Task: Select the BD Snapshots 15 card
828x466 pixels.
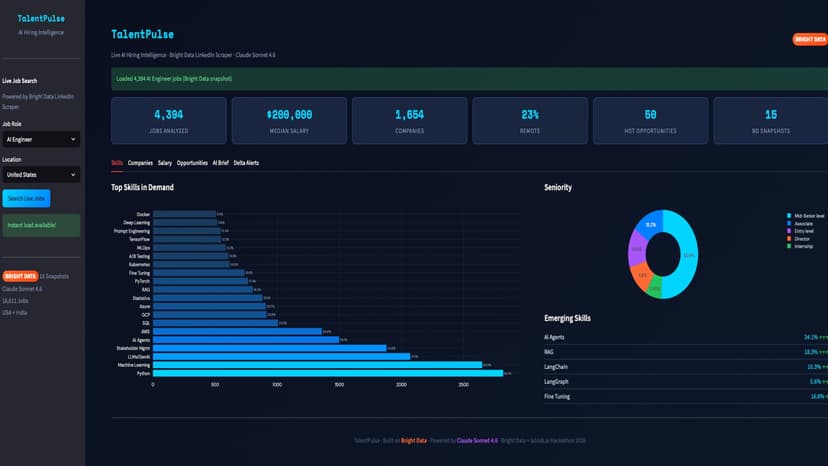Action: point(771,121)
